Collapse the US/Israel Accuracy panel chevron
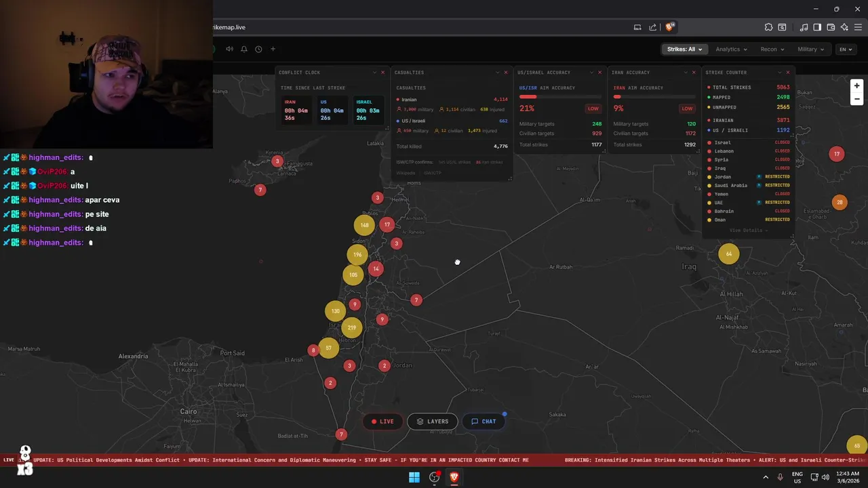The width and height of the screenshot is (868, 488). pyautogui.click(x=591, y=73)
